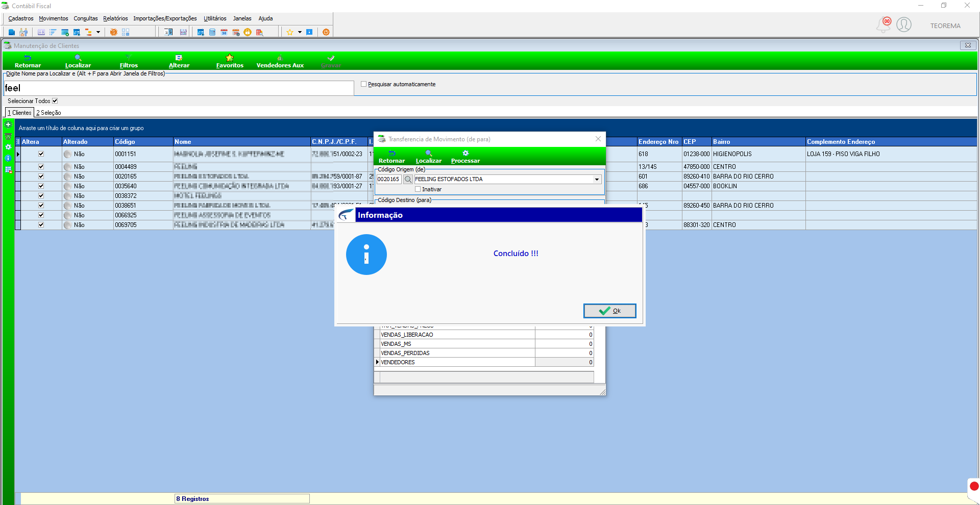The height and width of the screenshot is (505, 980).
Task: Click the blue calculator toolbar icon
Action: [212, 32]
